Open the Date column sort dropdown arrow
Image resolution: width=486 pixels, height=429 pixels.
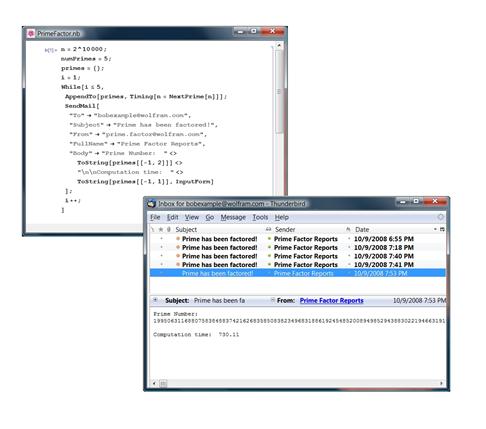435,229
